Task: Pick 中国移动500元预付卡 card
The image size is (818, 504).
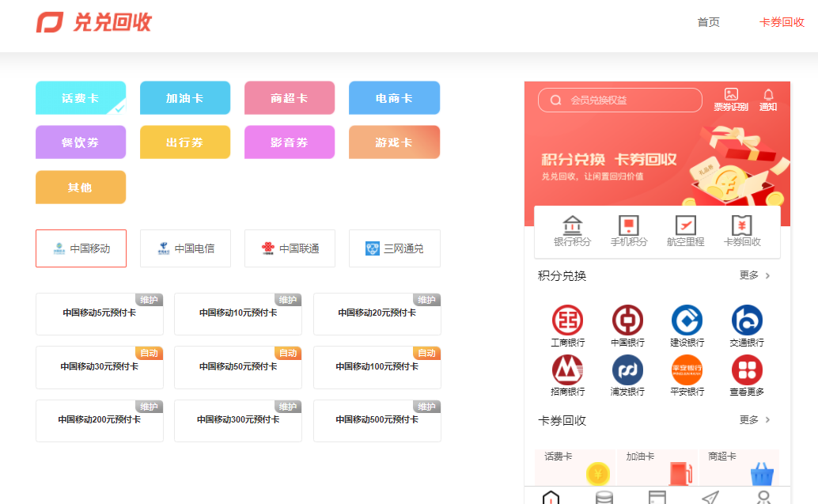Action: (377, 420)
